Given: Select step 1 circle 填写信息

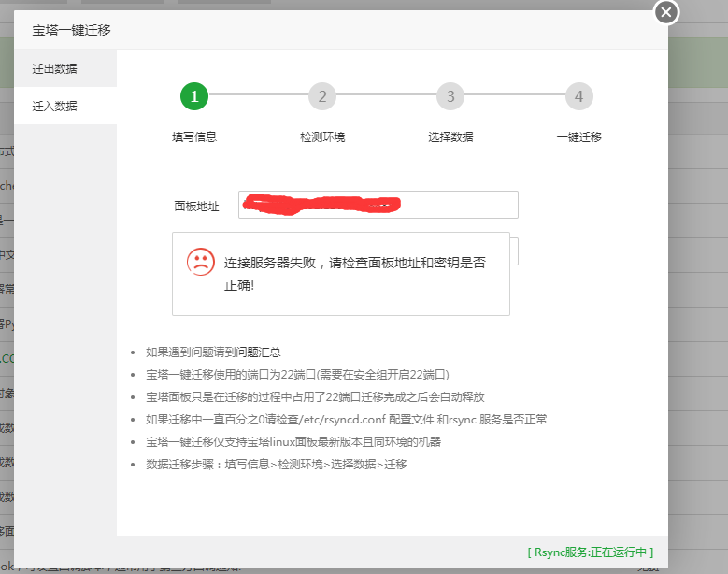Looking at the screenshot, I should click(194, 96).
